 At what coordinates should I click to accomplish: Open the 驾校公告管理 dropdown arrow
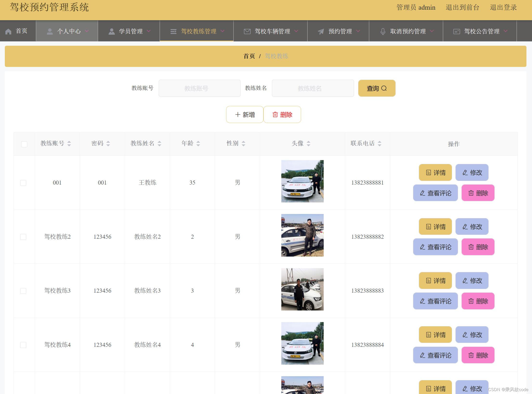(x=506, y=31)
